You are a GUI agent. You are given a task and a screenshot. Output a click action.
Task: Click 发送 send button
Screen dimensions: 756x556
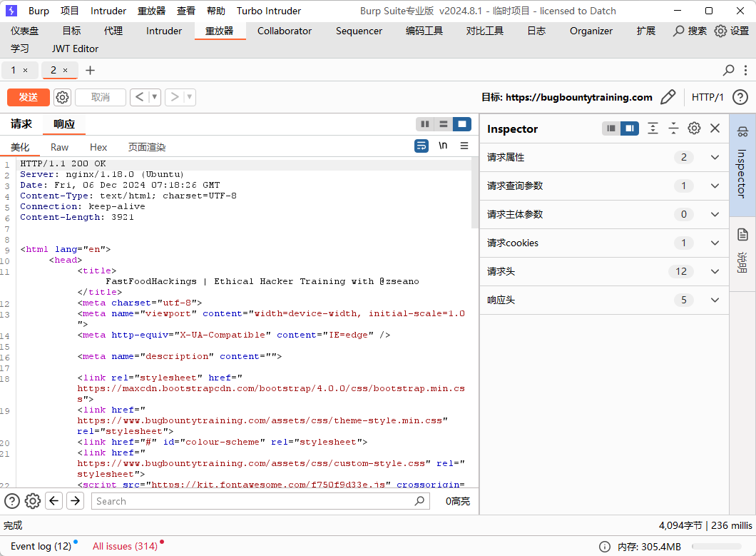pyautogui.click(x=29, y=98)
